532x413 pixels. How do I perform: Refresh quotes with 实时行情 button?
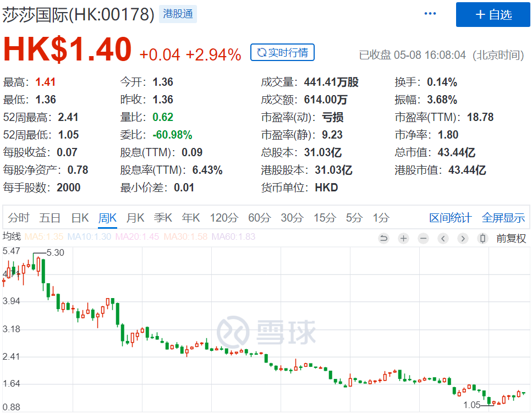(x=282, y=53)
